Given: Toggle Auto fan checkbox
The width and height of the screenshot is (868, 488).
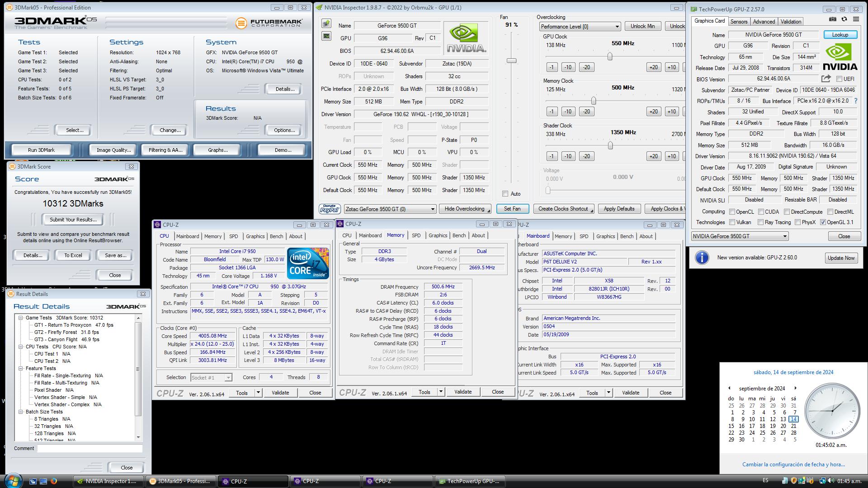Looking at the screenshot, I should coord(505,194).
